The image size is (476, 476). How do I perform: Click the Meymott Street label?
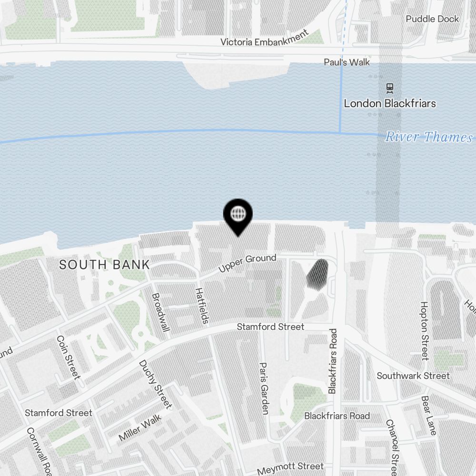[290, 468]
